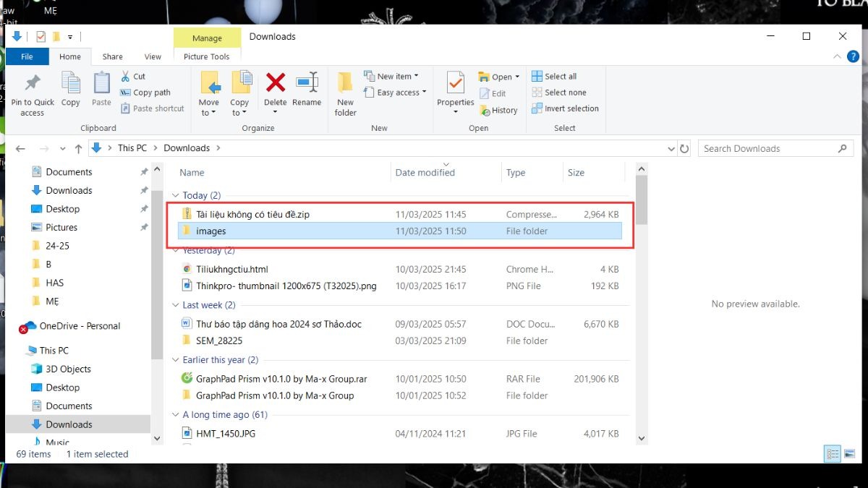Open the recent locations dropdown arrow
The image size is (868, 488).
pyautogui.click(x=62, y=149)
